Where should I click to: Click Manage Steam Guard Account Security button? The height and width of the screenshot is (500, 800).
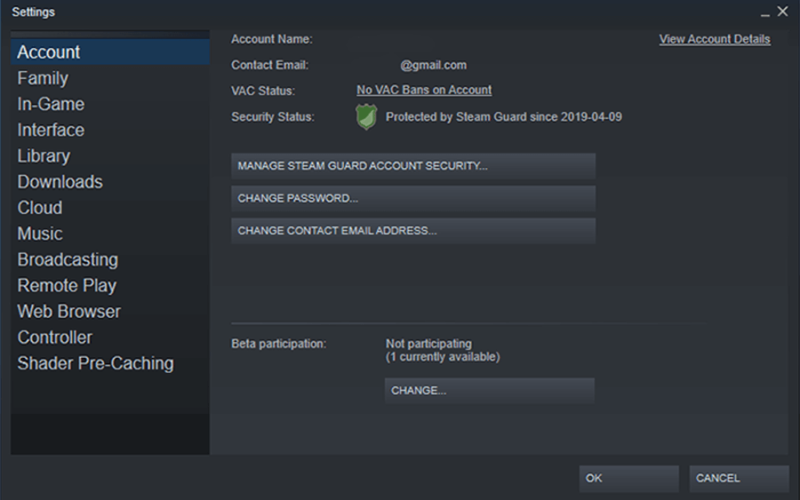(x=413, y=166)
